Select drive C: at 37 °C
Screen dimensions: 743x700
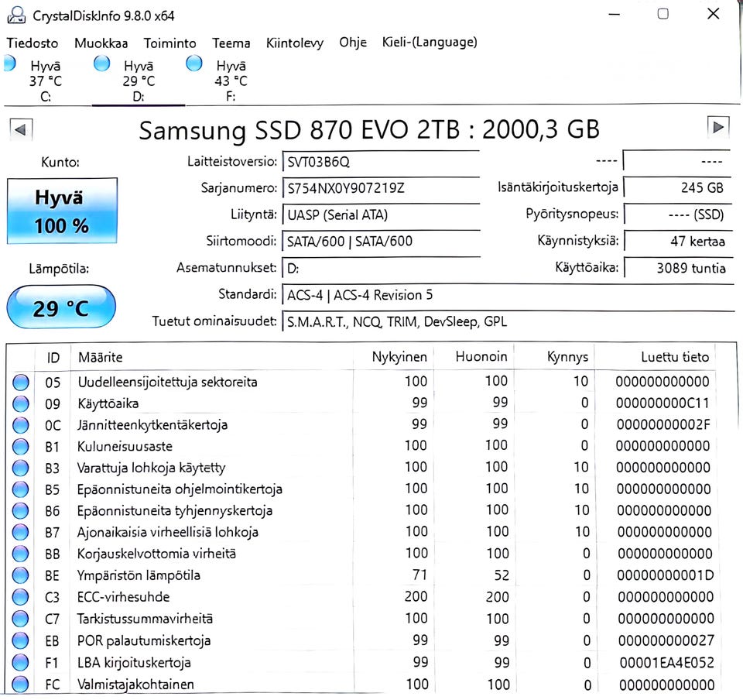tap(45, 81)
